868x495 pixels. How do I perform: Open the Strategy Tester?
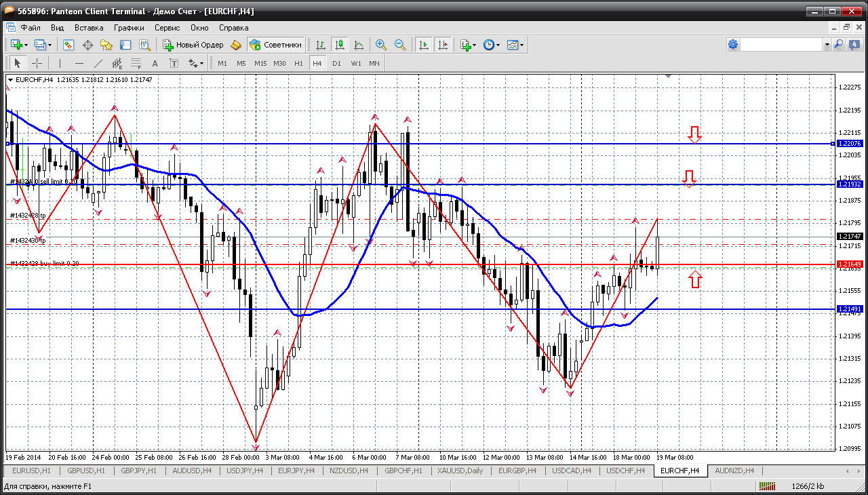144,45
